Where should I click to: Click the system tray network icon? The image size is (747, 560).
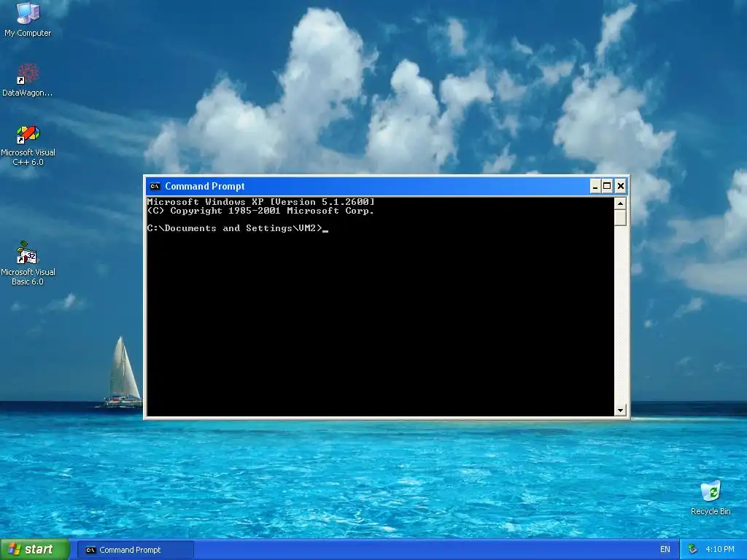(x=693, y=550)
